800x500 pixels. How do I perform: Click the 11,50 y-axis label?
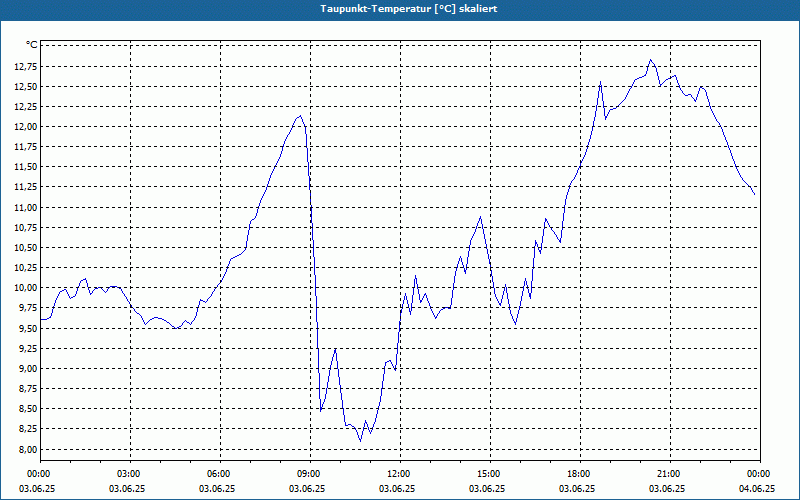pos(27,167)
